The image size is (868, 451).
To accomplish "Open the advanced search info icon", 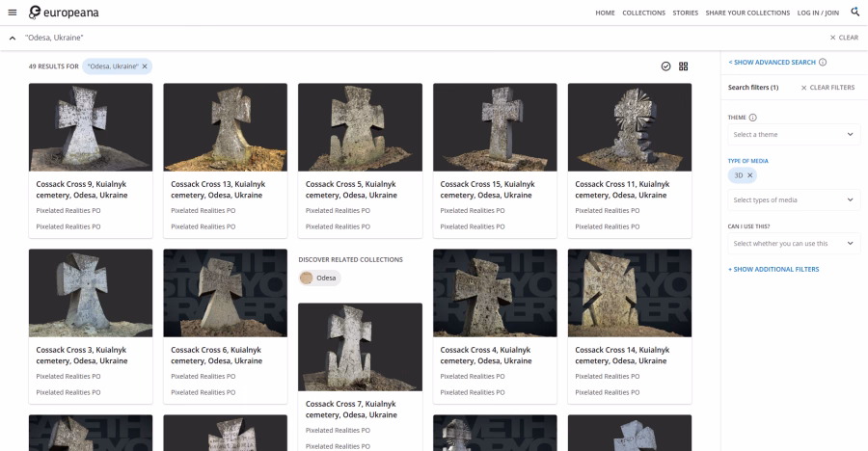I will click(823, 62).
